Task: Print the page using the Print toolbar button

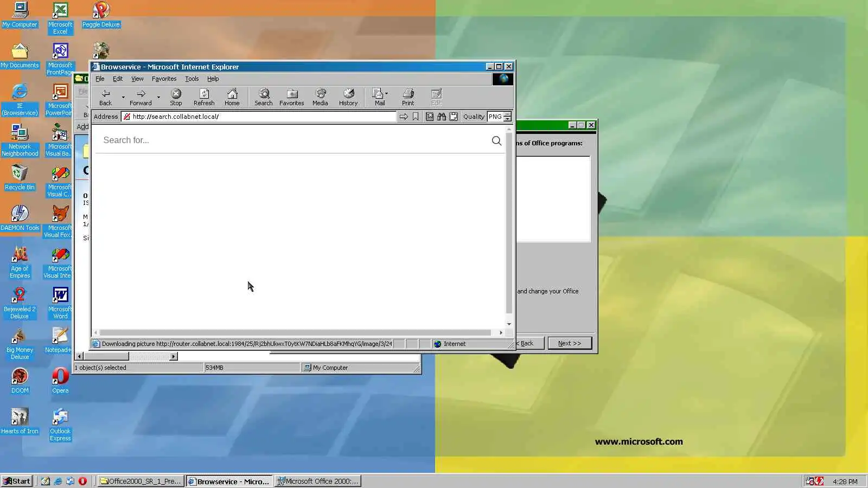Action: [x=408, y=97]
